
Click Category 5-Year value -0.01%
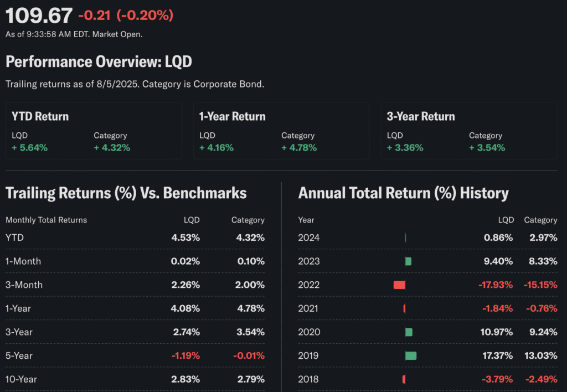coord(249,356)
